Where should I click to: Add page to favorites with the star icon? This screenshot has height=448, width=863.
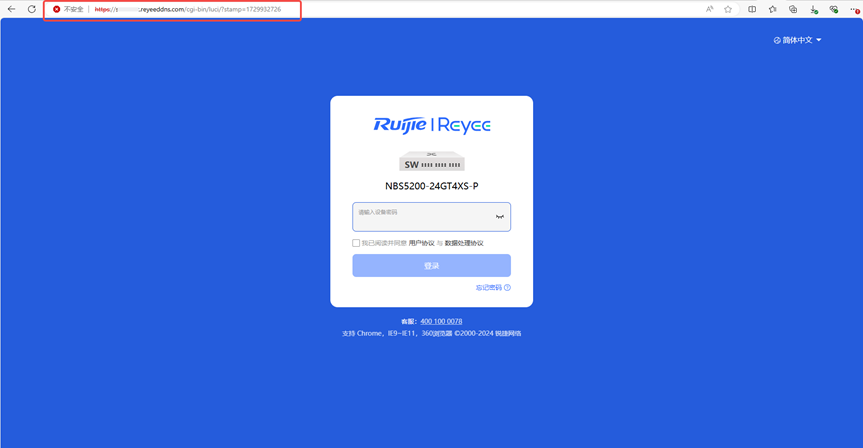728,9
